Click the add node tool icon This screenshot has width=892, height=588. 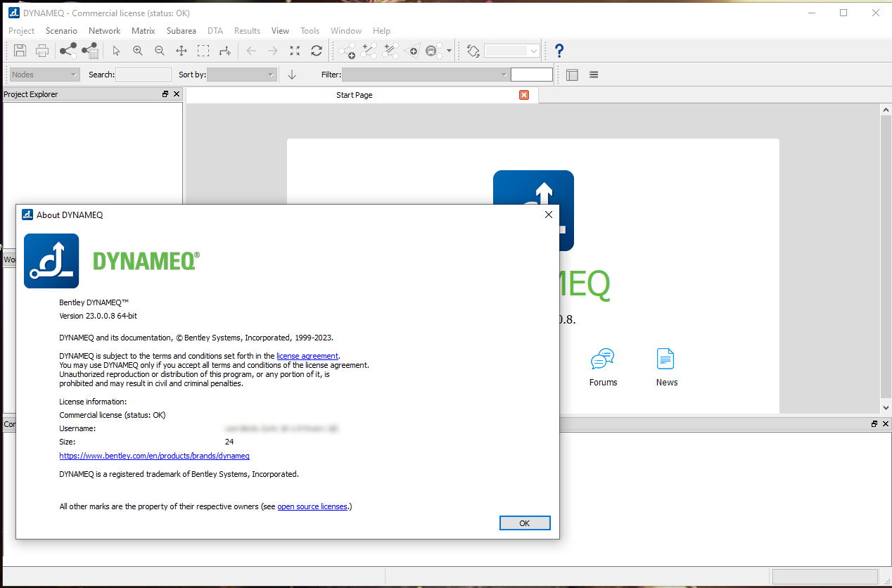(x=347, y=51)
